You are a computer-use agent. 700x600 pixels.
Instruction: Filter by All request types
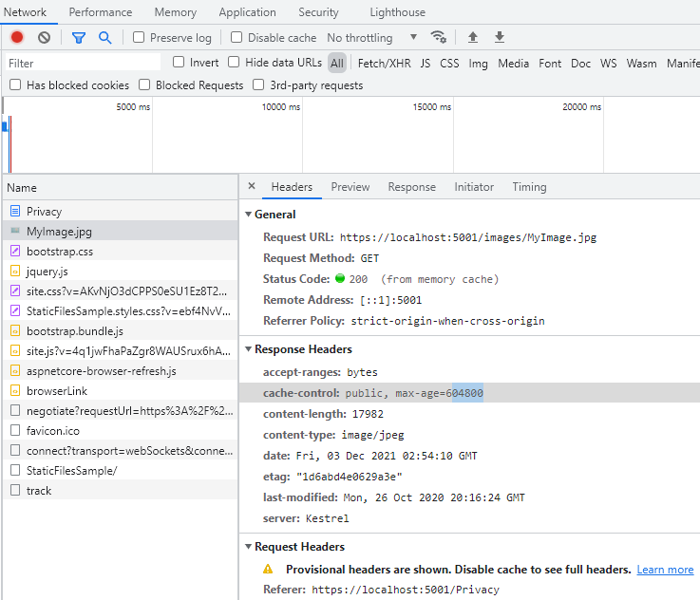tap(337, 63)
